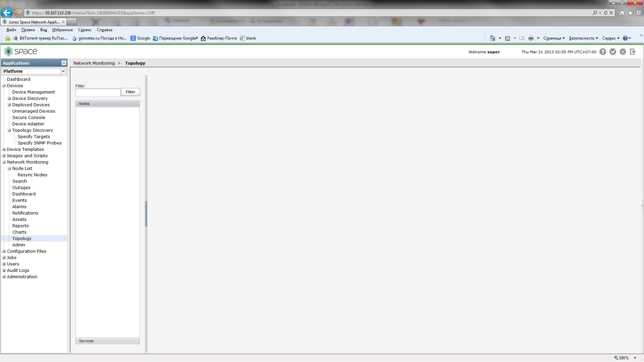Click the RSS feed icon in toolbar
The image size is (644, 362).
coord(507,38)
